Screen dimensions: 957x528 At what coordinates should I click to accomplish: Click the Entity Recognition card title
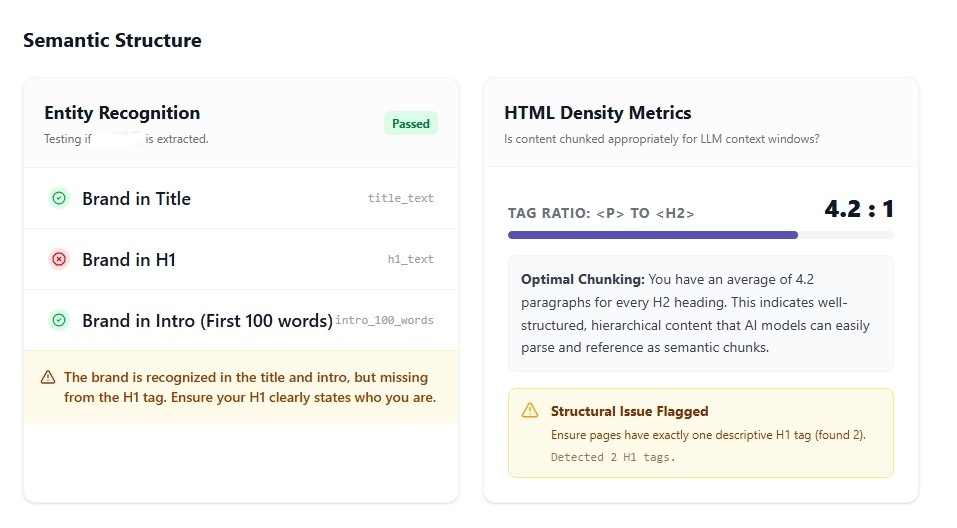pyautogui.click(x=122, y=113)
